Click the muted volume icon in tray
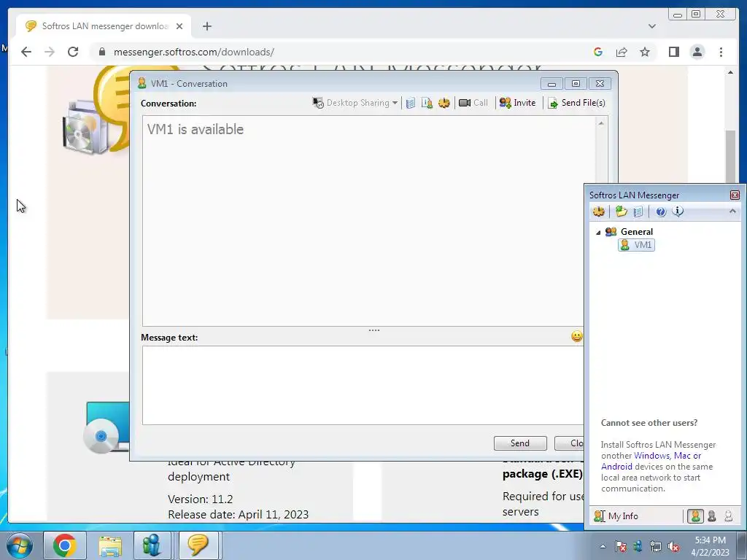This screenshot has width=747, height=560. point(673,546)
